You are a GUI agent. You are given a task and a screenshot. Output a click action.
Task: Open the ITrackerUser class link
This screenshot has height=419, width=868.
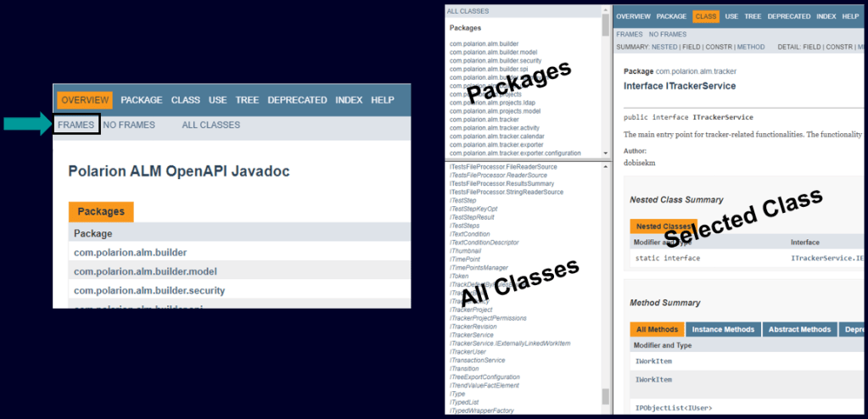(x=468, y=351)
